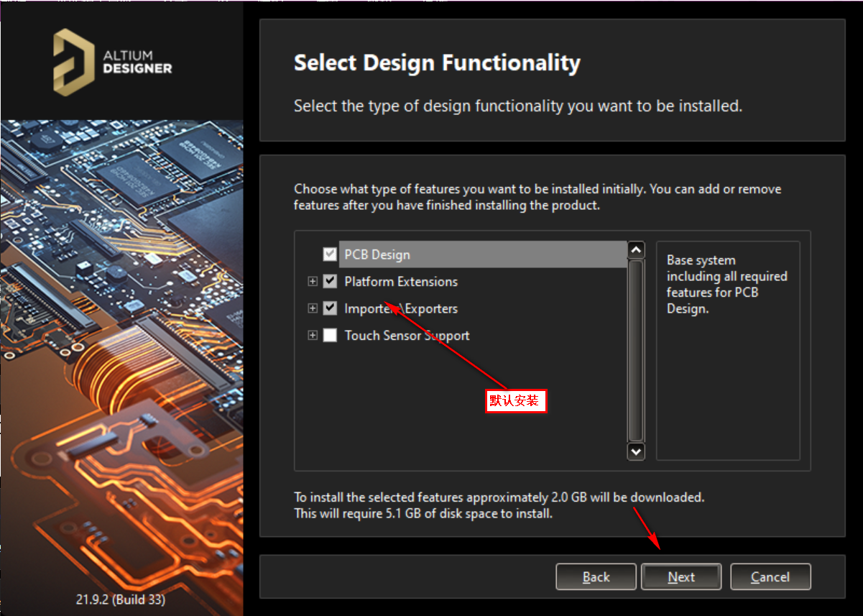Click the Altium Designer logo
The image size is (863, 616).
click(x=113, y=62)
